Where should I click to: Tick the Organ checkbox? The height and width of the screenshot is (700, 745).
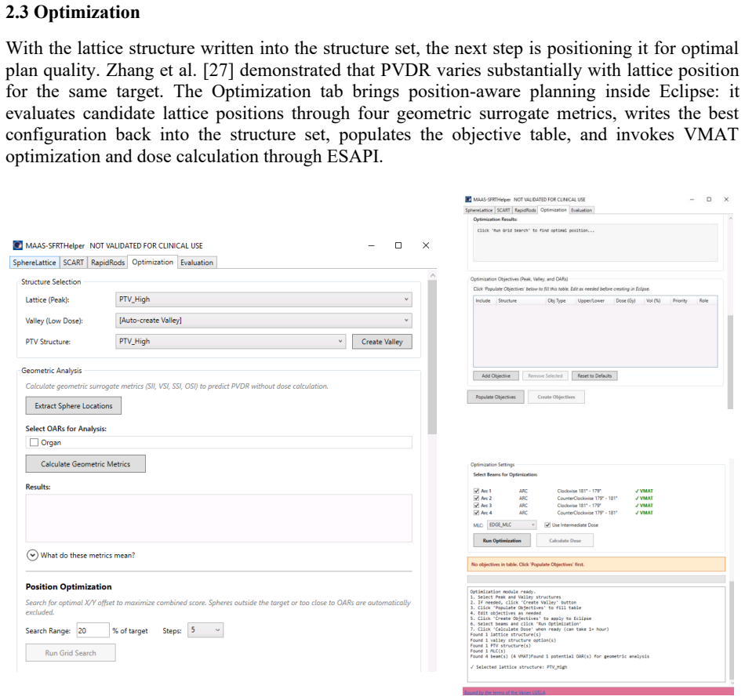35,442
